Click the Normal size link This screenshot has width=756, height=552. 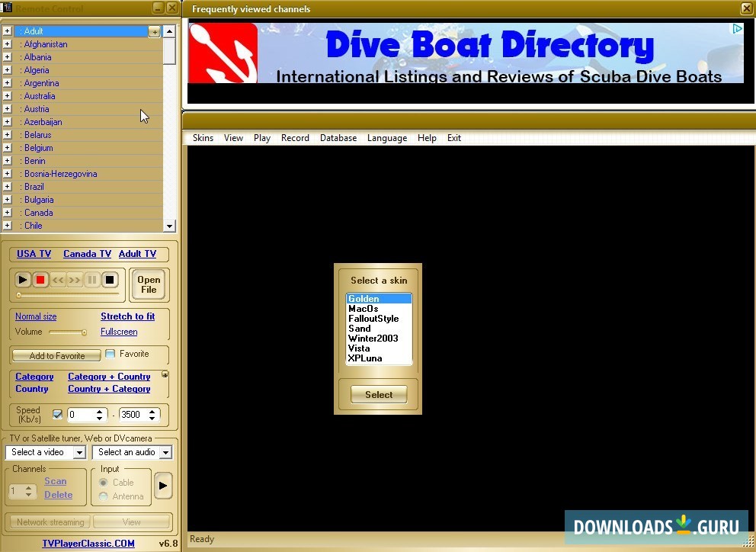point(36,316)
